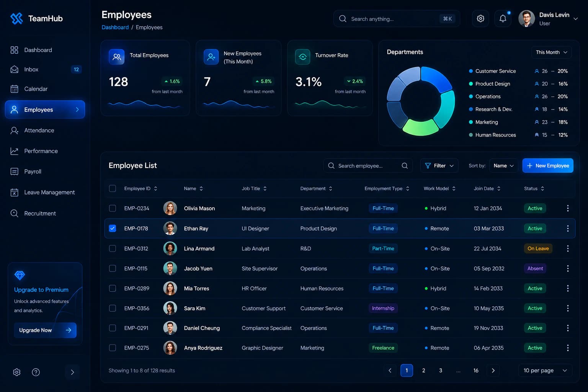Expand sidebar with bottom arrow button
The image size is (588, 392).
pyautogui.click(x=72, y=372)
